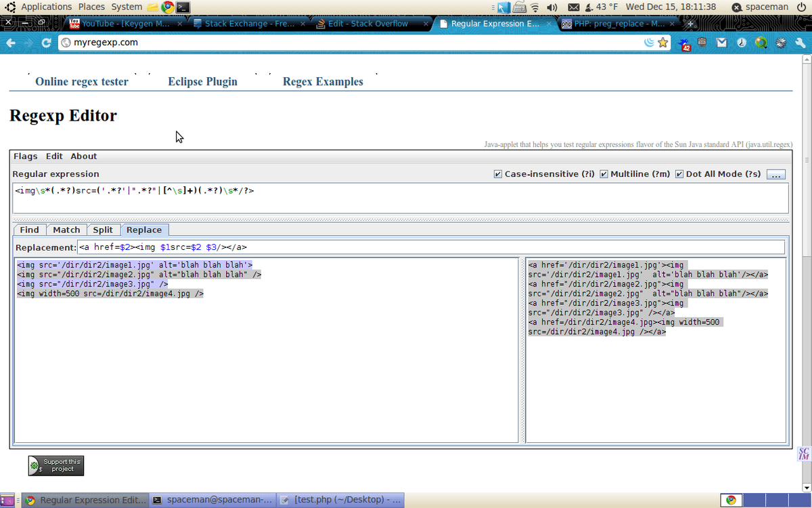Viewport: 812px width, 508px height.
Task: Open the Regex Examples link
Action: click(x=323, y=81)
